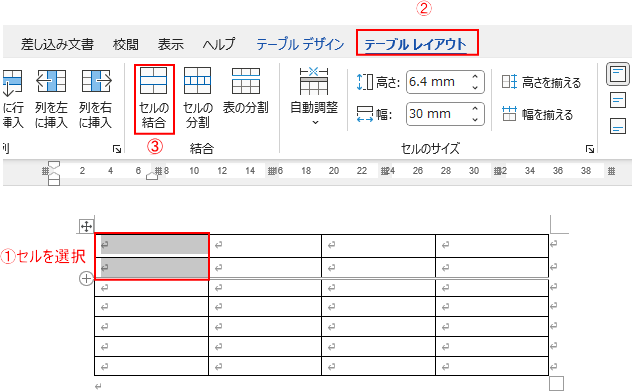
Task: Click the insert row below button (に行挿入)
Action: (x=13, y=98)
